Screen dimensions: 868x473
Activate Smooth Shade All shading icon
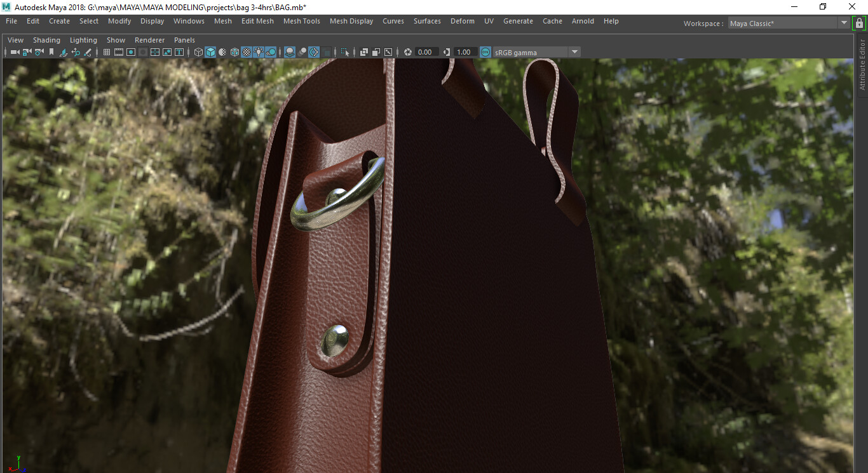click(x=210, y=52)
